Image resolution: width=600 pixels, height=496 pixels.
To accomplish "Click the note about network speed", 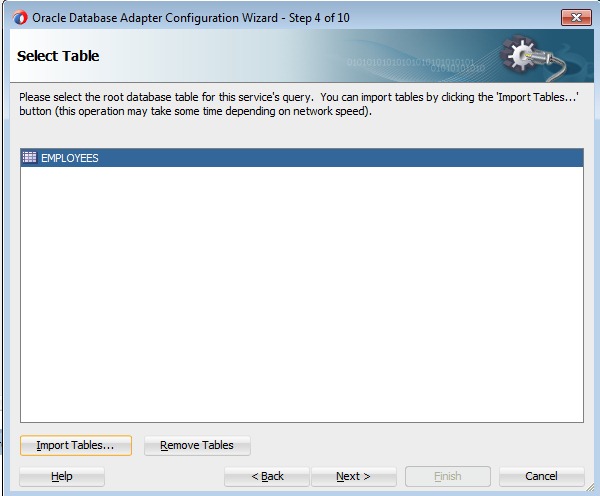I will coord(240,110).
